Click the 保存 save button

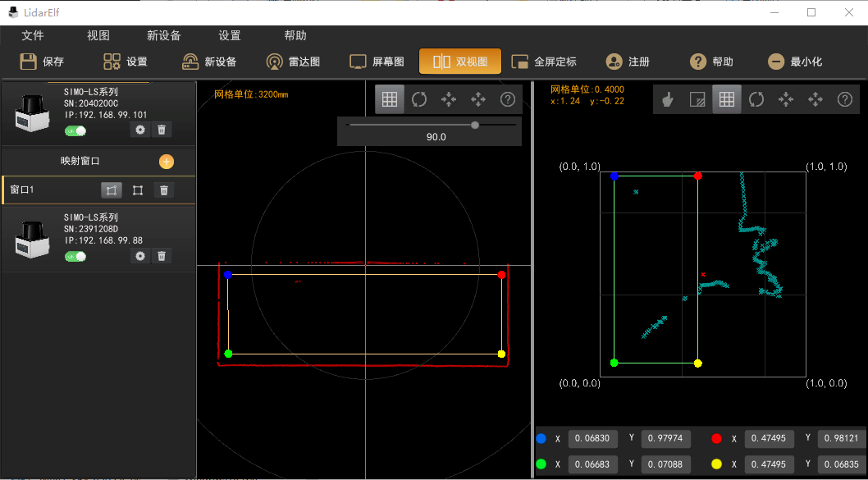coord(42,62)
